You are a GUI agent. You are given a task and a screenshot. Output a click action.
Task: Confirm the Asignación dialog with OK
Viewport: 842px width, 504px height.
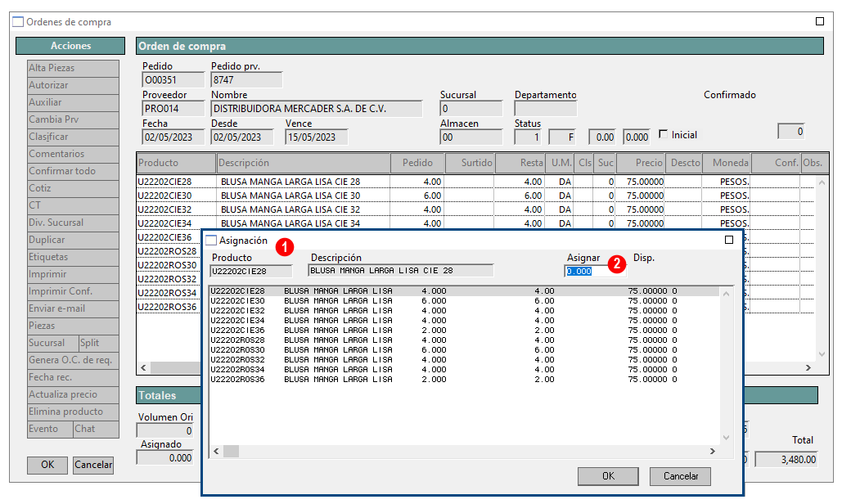point(608,476)
